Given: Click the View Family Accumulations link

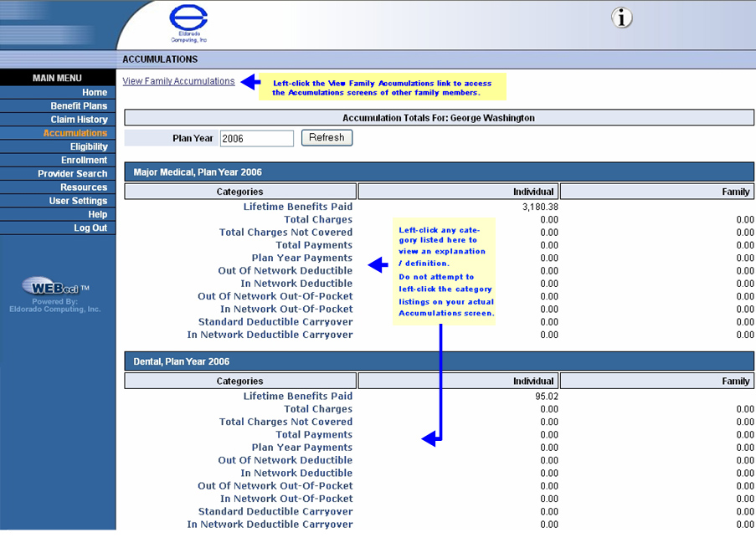Looking at the screenshot, I should tap(178, 81).
